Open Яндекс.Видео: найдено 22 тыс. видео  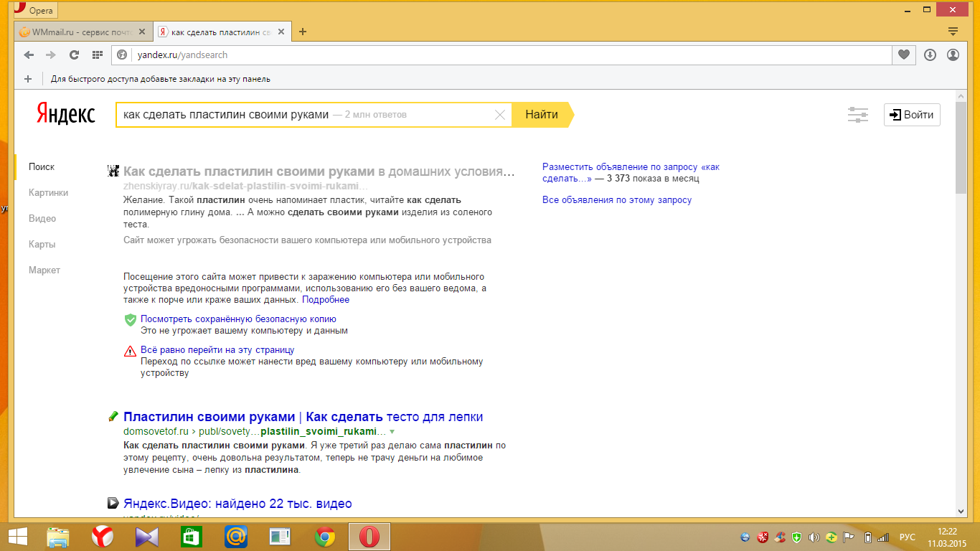237,504
